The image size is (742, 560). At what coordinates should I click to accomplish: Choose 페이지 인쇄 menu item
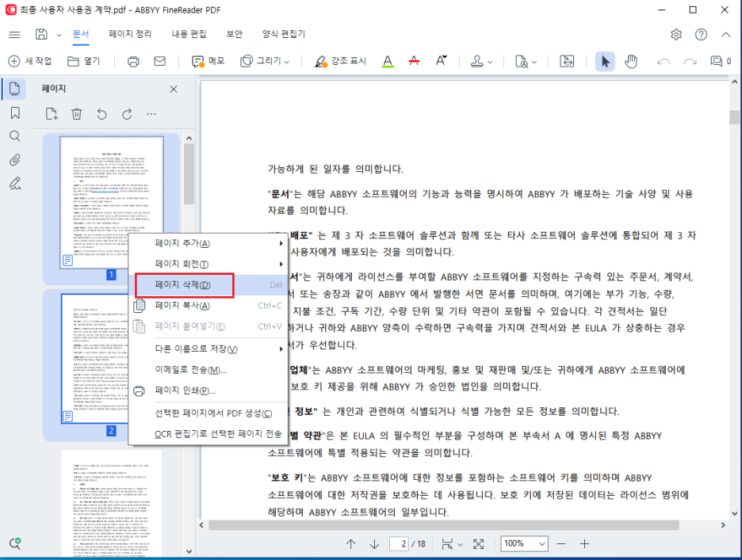click(208, 390)
